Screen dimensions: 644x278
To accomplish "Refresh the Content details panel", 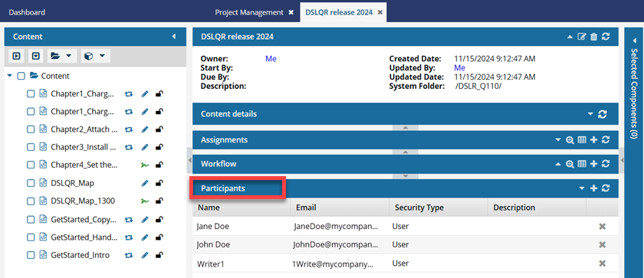I will click(603, 114).
